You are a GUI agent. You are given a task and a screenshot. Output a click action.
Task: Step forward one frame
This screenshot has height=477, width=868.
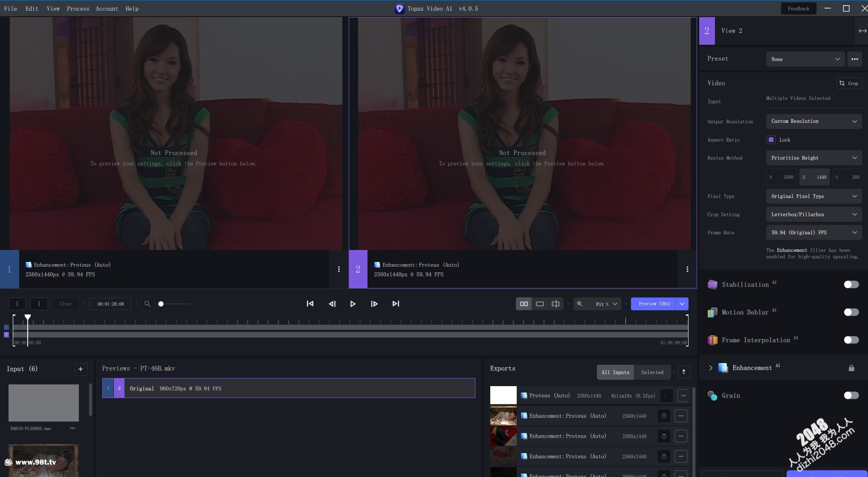point(374,304)
